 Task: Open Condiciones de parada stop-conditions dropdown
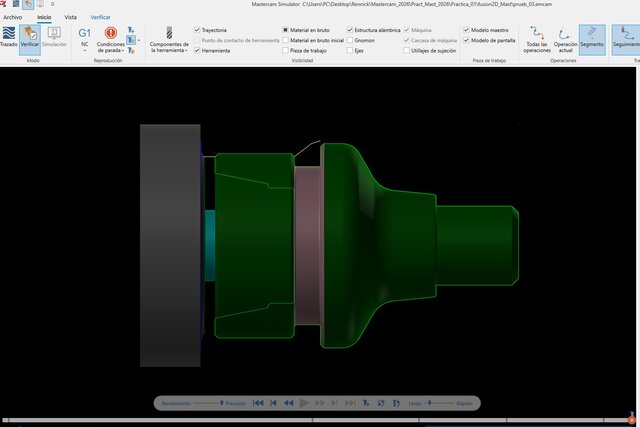click(x=111, y=47)
